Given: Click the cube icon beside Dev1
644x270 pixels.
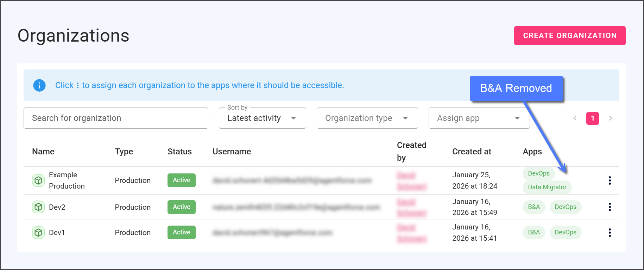Looking at the screenshot, I should [x=38, y=233].
